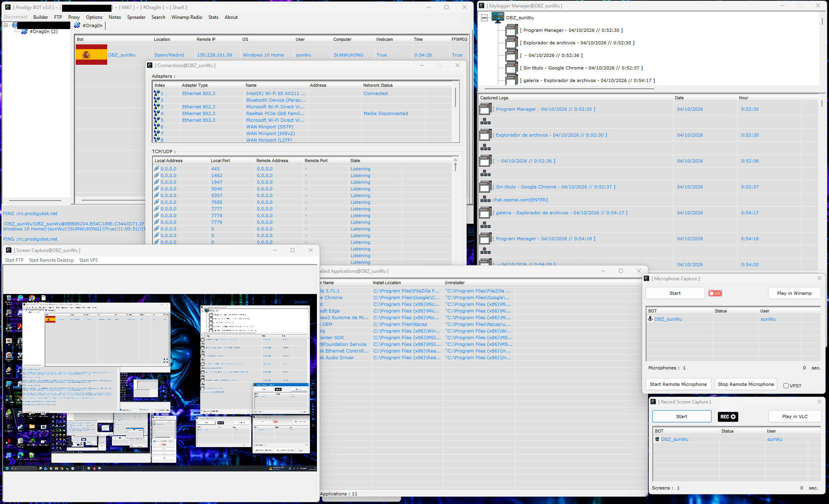Click the globe server icon in the left tree
This screenshot has height=504, width=829.
coord(15,25)
